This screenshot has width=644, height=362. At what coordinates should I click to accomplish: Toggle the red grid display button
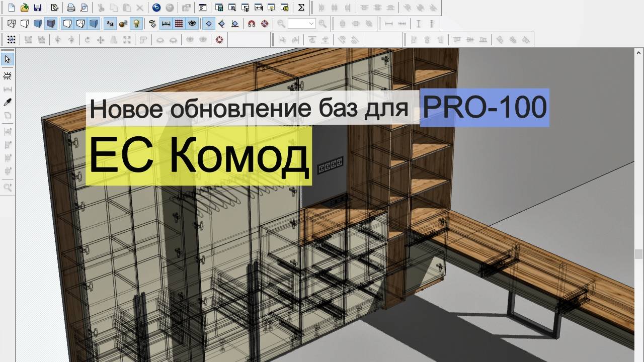[x=179, y=24]
